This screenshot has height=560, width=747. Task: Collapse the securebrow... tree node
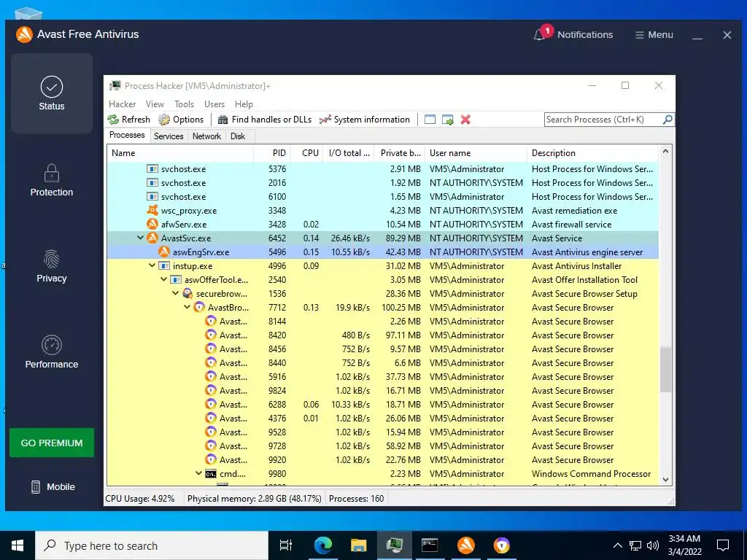click(x=175, y=293)
